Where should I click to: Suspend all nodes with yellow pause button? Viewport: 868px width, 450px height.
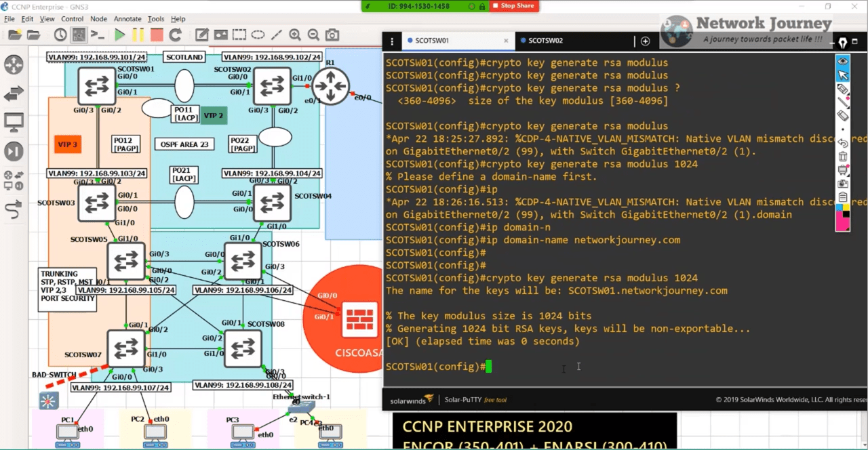(138, 35)
